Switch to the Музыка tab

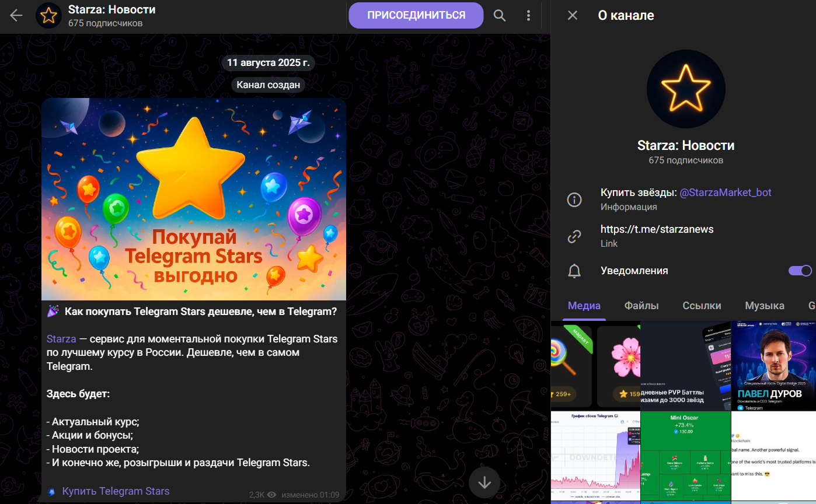point(765,306)
